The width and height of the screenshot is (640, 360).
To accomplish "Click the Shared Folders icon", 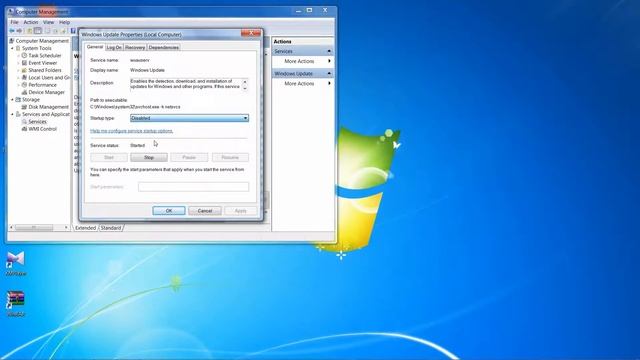I will (24, 70).
